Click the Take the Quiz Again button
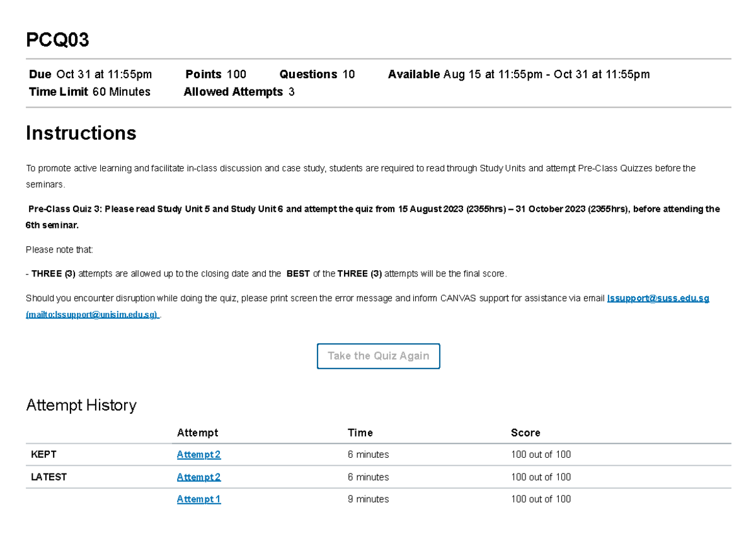756x534 pixels. pos(378,356)
